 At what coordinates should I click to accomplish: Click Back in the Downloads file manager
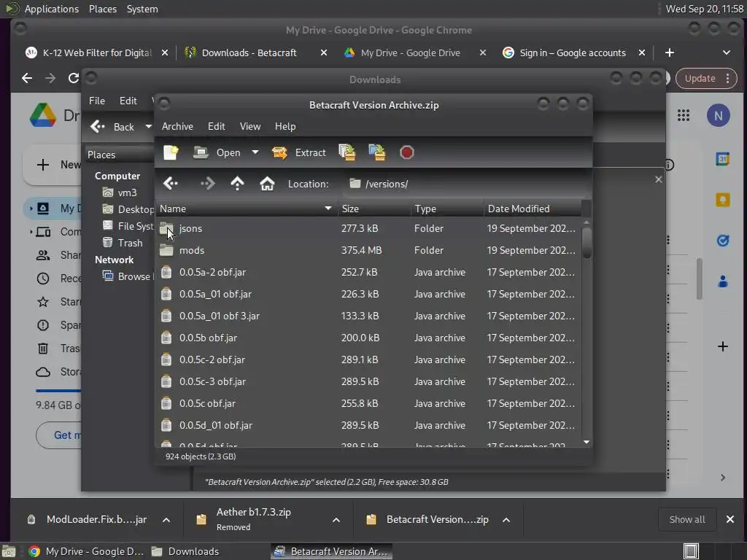(x=112, y=127)
